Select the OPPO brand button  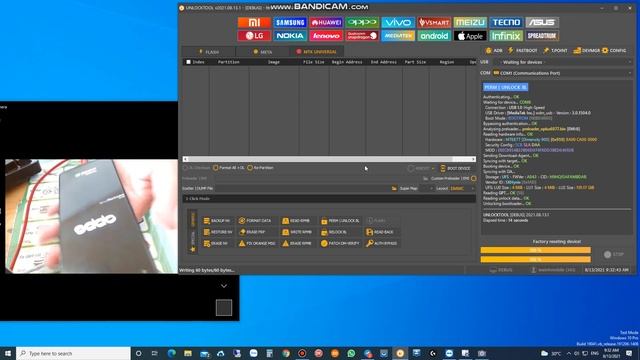(362, 22)
